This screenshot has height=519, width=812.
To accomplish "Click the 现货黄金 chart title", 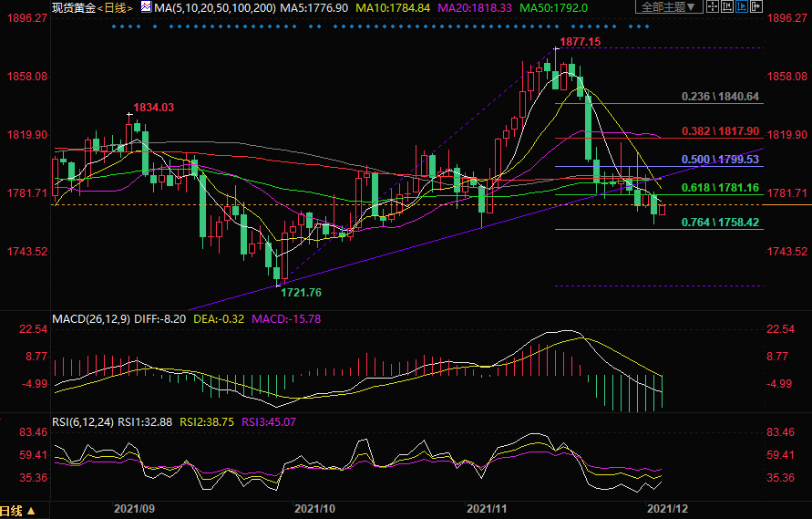I will click(x=74, y=7).
